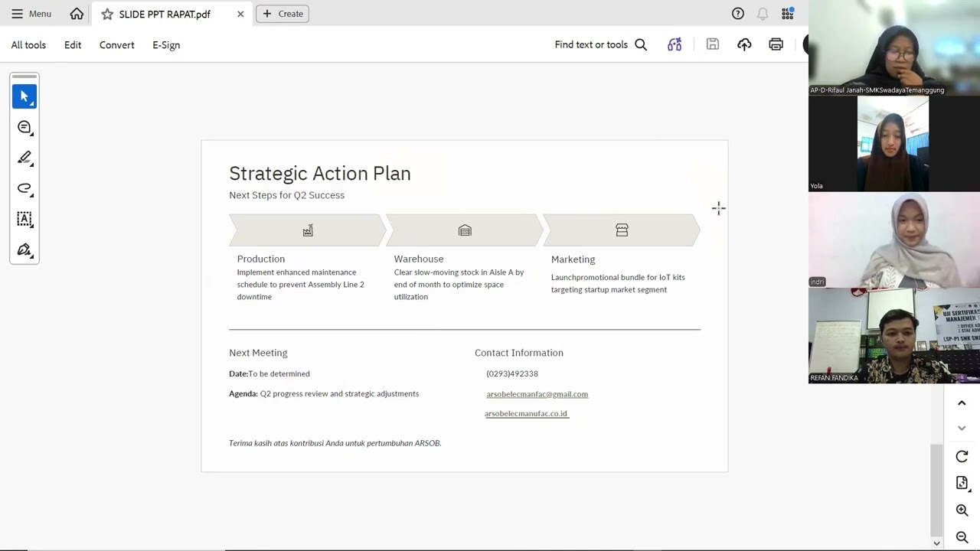980x551 pixels.
Task: Select Yola's video thumbnail
Action: pos(894,143)
